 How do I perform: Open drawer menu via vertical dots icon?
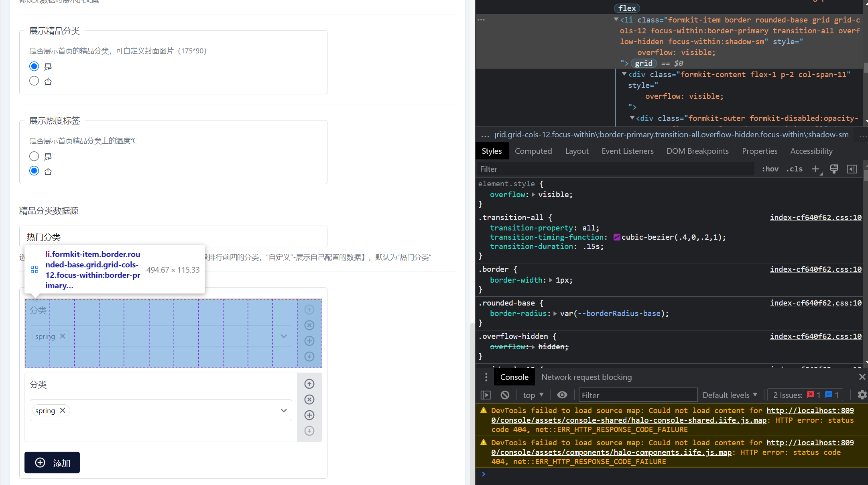486,377
